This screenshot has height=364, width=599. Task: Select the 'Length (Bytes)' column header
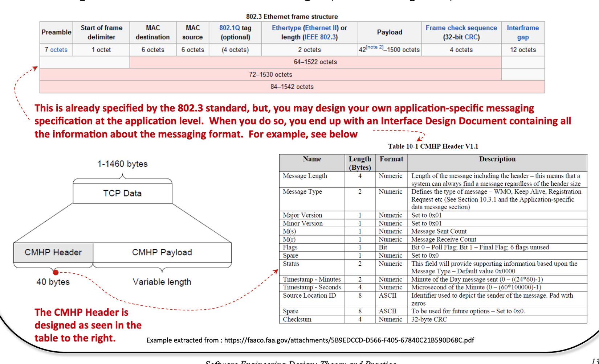[x=360, y=163]
